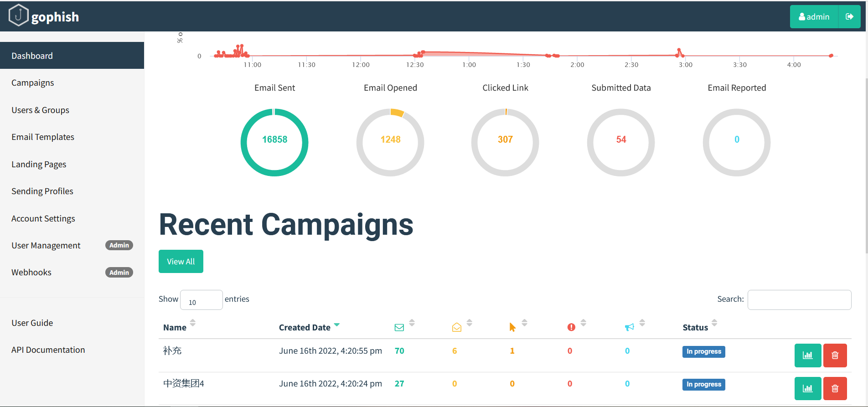Go to Dashboard in sidebar

pos(72,56)
